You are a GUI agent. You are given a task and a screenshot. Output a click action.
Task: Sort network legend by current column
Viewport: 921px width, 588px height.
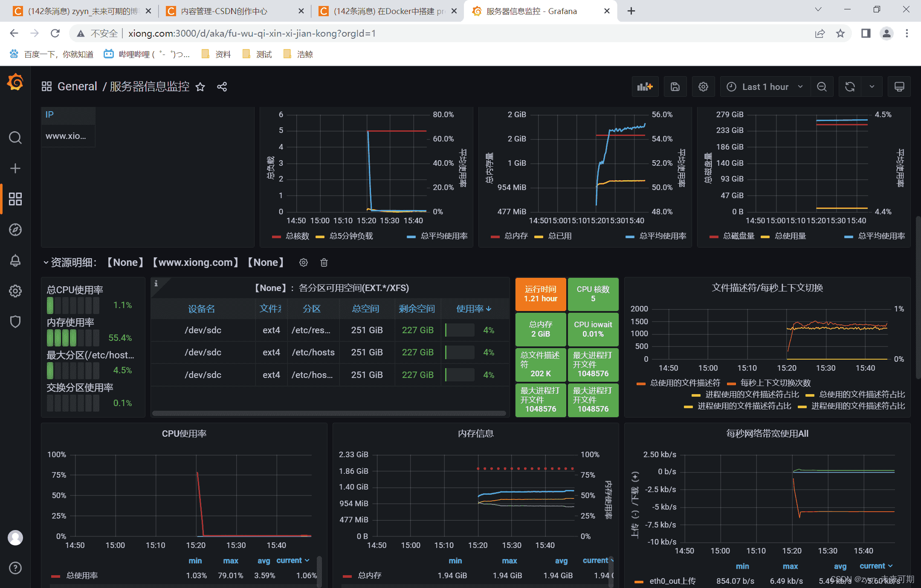[876, 566]
